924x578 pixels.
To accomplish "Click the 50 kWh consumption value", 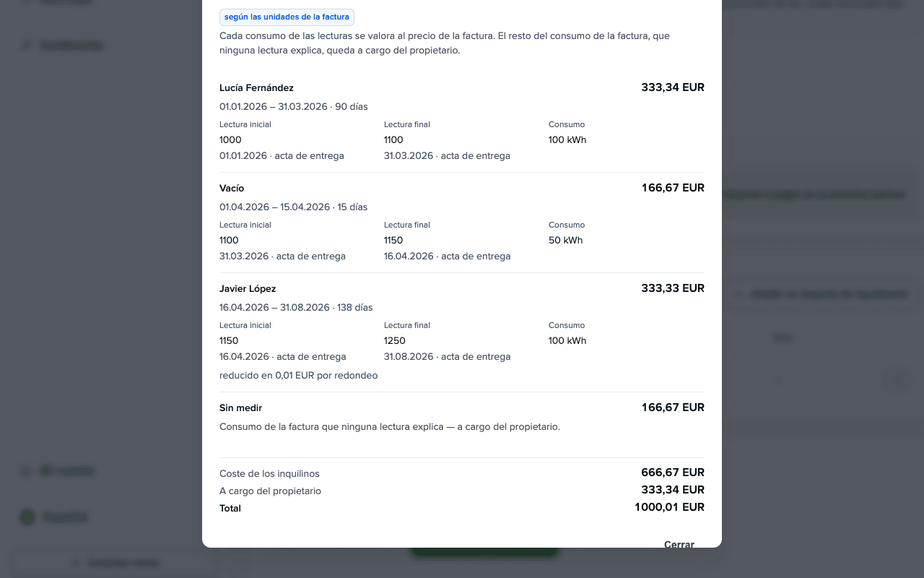I will (565, 240).
